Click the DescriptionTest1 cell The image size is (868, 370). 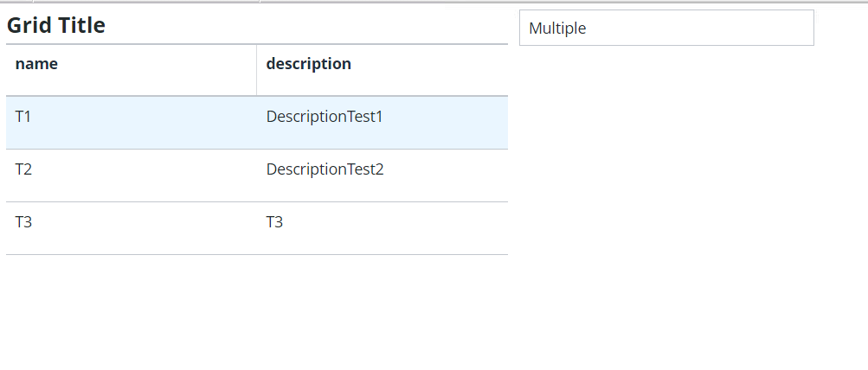coord(325,117)
